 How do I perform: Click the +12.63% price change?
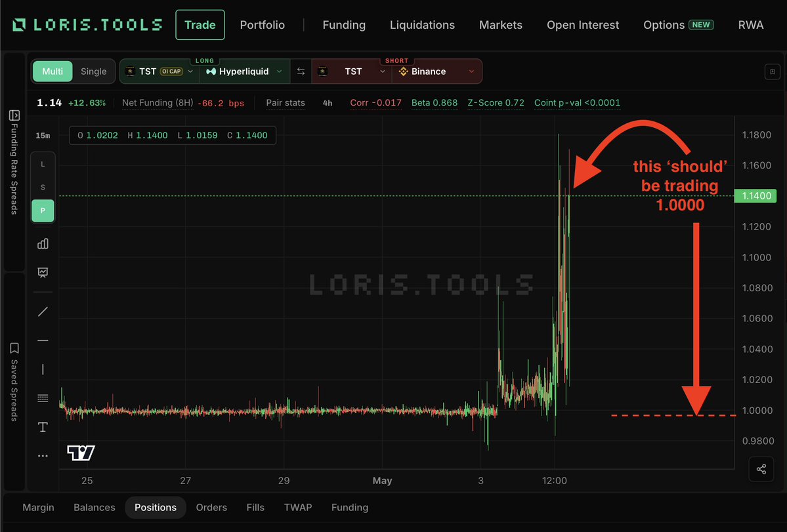coord(87,103)
